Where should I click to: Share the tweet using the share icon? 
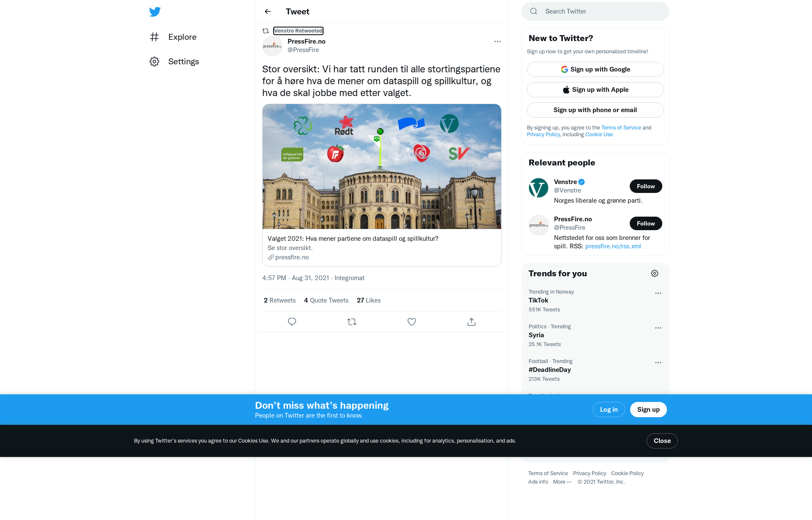click(x=472, y=322)
